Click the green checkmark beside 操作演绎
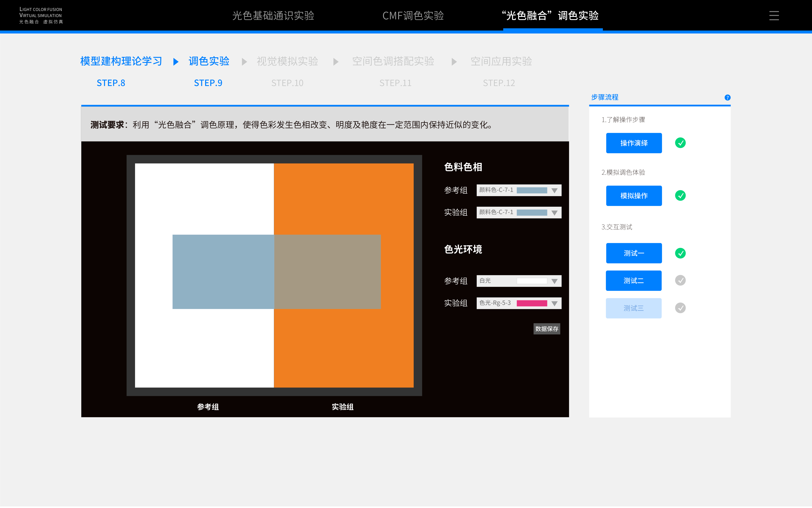 680,143
